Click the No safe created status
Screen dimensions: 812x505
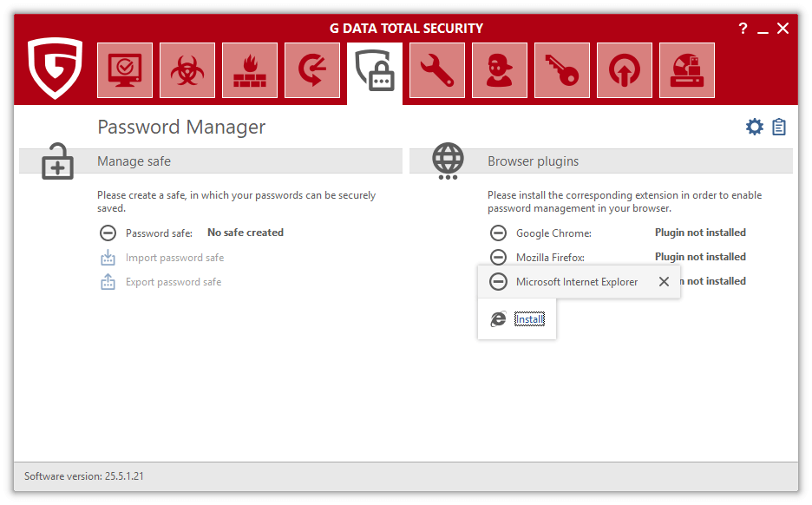point(246,233)
